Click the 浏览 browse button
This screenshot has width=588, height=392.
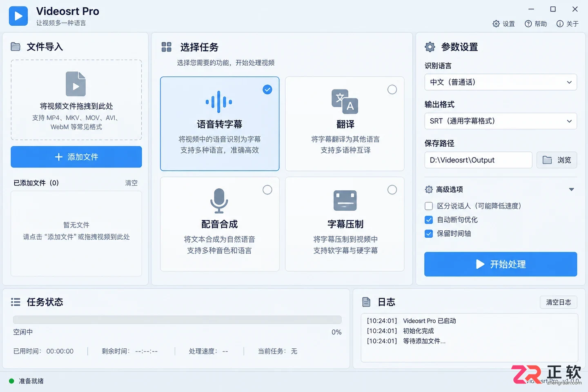(x=557, y=160)
